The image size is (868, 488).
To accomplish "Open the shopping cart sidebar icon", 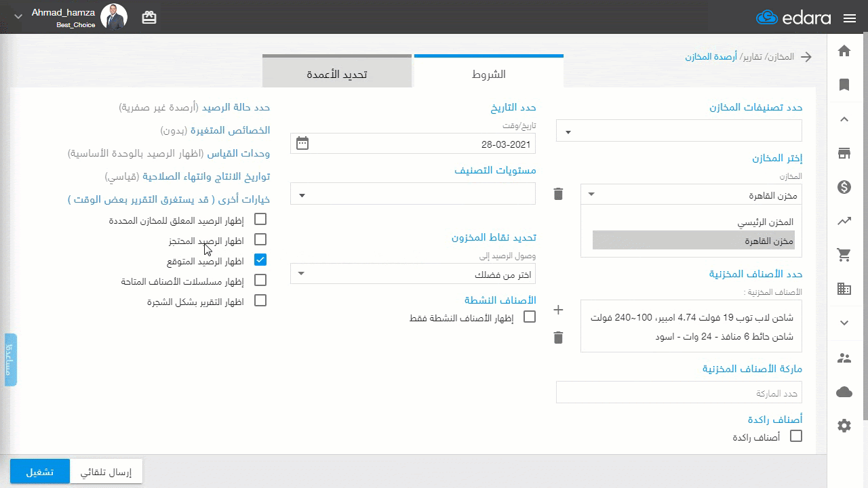I will tap(844, 255).
